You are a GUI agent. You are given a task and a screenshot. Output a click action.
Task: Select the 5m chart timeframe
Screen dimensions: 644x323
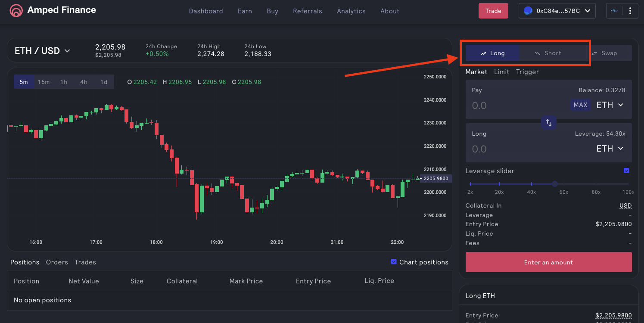tap(24, 82)
